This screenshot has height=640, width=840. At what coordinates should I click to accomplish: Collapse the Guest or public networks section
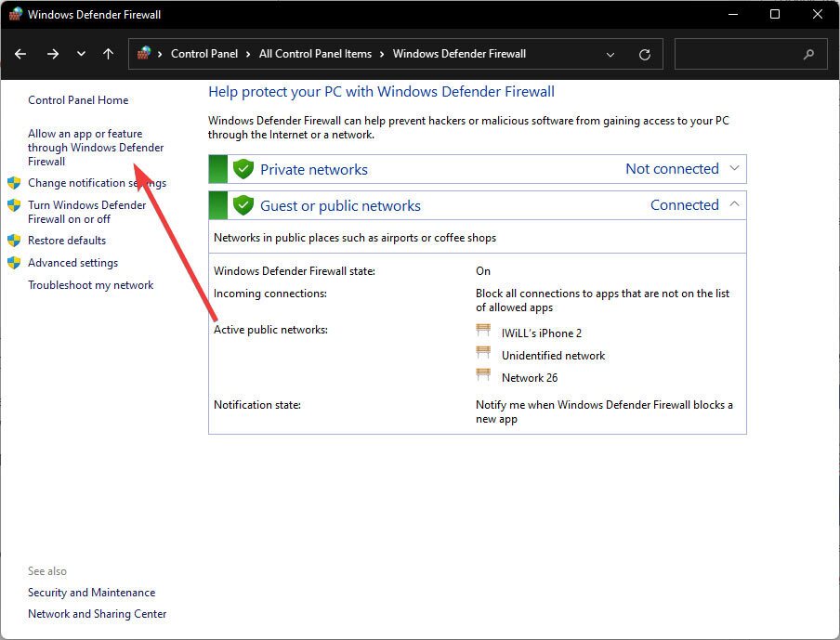click(x=734, y=204)
